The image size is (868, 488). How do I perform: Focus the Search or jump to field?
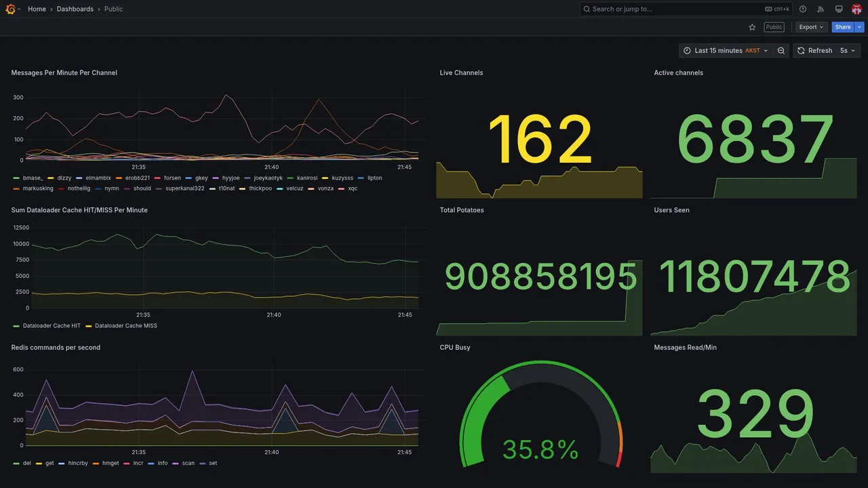[686, 9]
